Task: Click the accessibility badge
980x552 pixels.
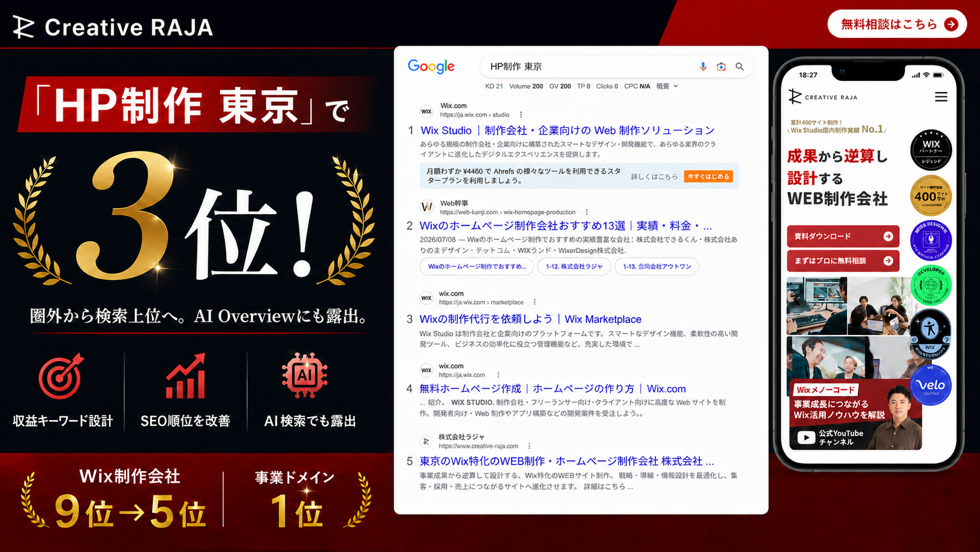Action: tap(930, 334)
